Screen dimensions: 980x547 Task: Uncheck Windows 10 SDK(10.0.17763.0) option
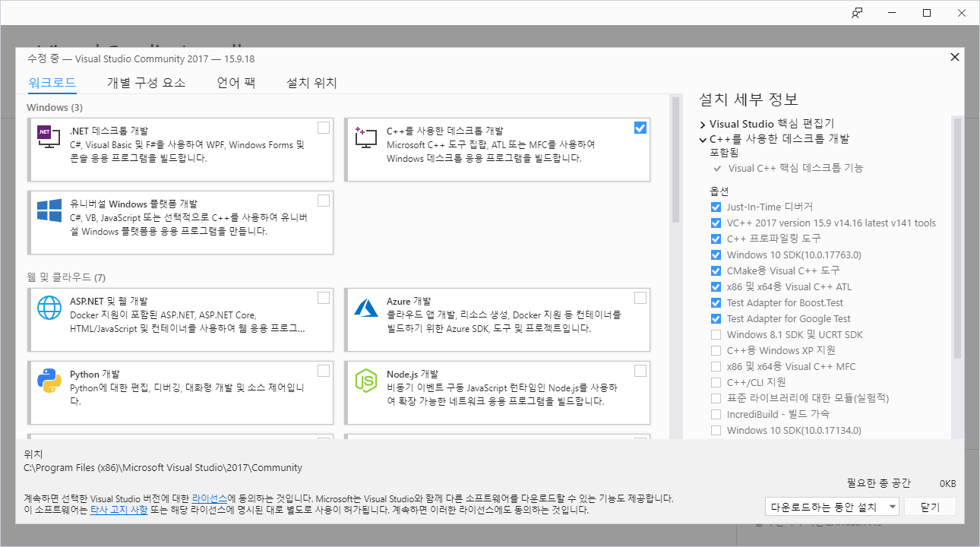716,255
